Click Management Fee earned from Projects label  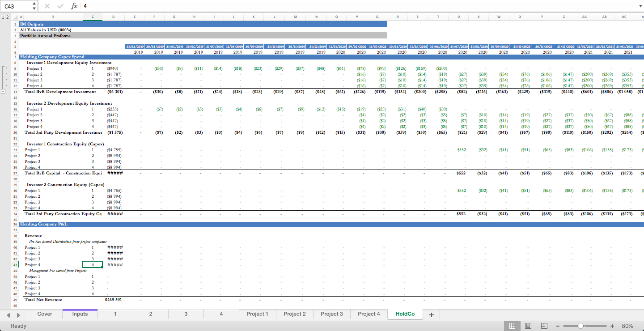(58, 271)
